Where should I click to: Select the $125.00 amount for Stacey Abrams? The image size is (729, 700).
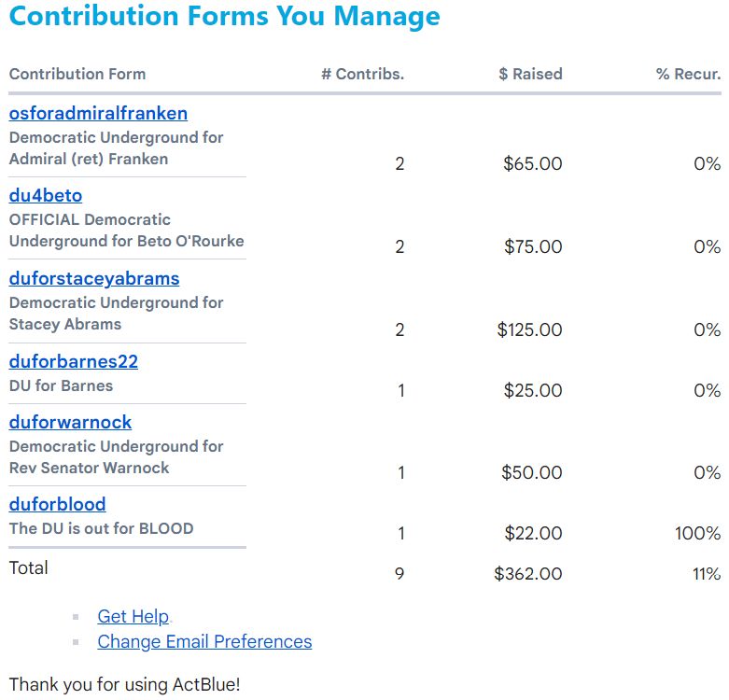529,330
